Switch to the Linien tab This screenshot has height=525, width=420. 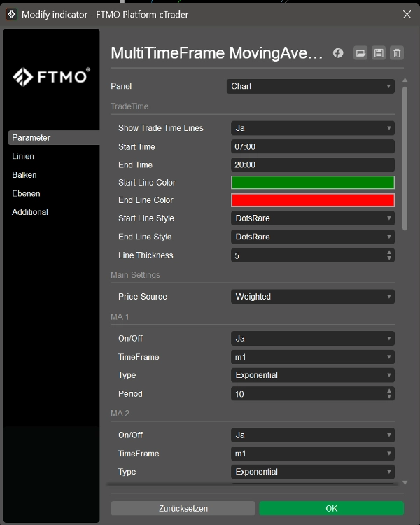(x=23, y=156)
